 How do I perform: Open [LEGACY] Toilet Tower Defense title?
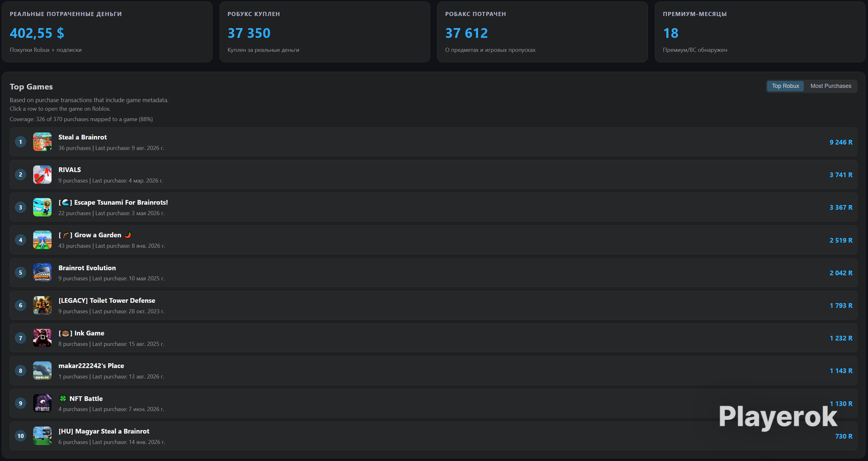(107, 301)
